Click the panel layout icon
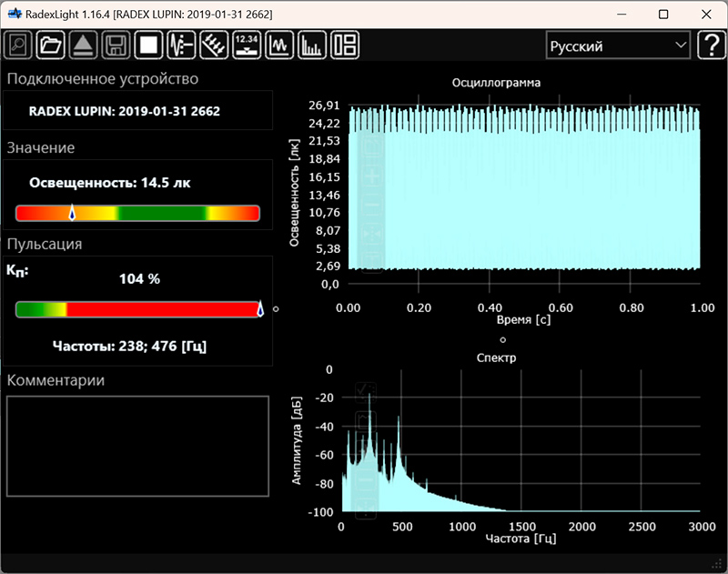728x574 pixels. 345,45
